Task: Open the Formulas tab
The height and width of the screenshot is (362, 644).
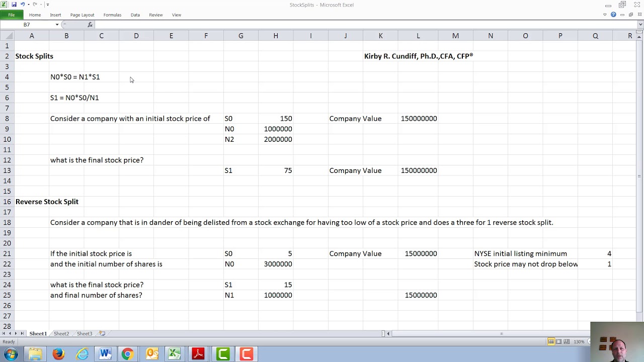Action: [x=112, y=15]
